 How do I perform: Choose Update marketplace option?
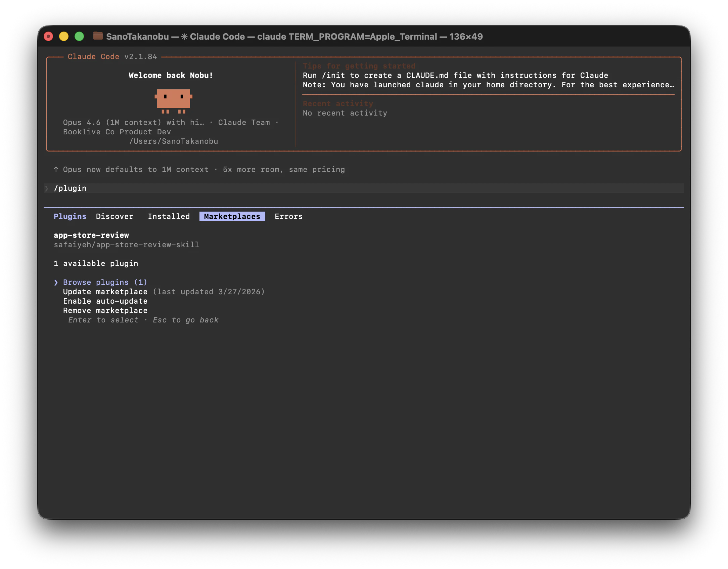105,292
